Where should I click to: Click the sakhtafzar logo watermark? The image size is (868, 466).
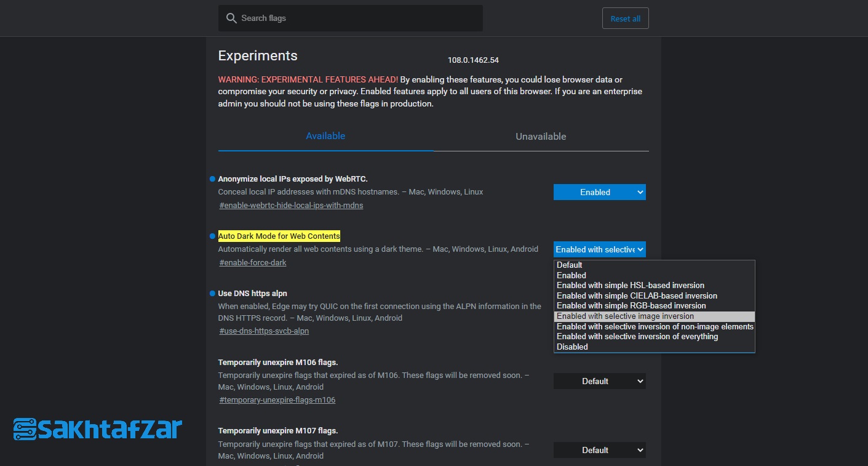click(x=98, y=429)
